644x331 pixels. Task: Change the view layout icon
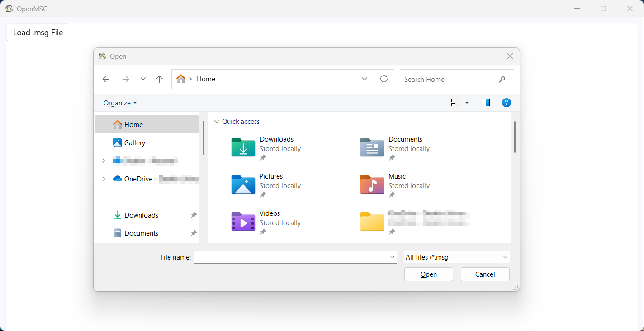click(x=455, y=103)
